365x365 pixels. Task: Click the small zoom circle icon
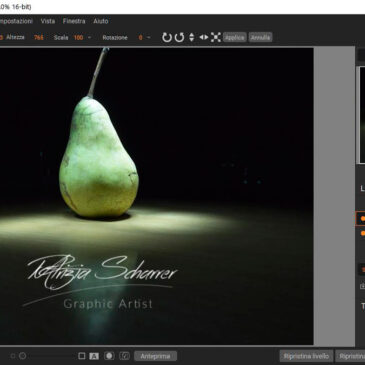[x=13, y=356]
